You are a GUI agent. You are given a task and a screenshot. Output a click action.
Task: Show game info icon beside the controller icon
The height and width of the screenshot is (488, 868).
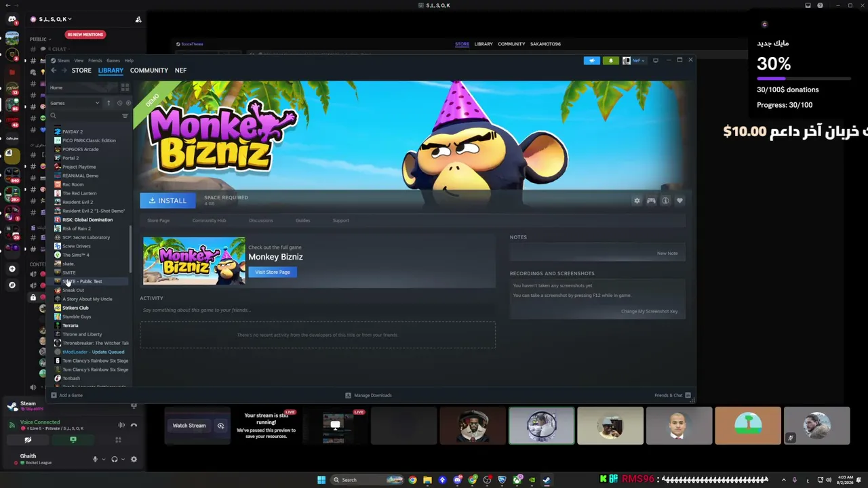(665, 201)
